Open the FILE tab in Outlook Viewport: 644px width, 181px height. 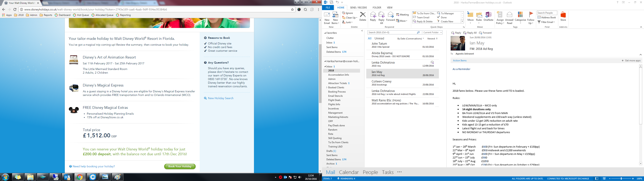click(x=328, y=7)
